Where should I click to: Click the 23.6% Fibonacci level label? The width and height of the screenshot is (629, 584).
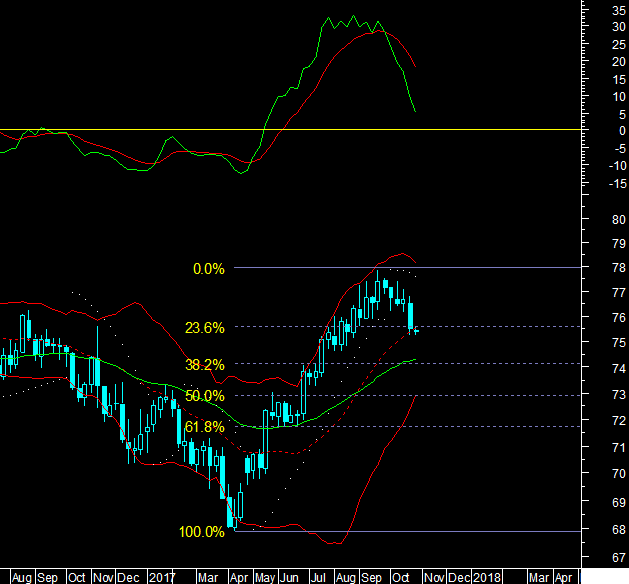205,328
